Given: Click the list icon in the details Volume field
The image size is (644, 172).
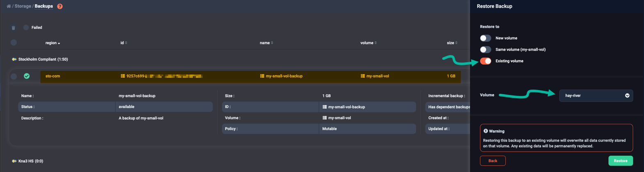Looking at the screenshot, I should (x=324, y=118).
